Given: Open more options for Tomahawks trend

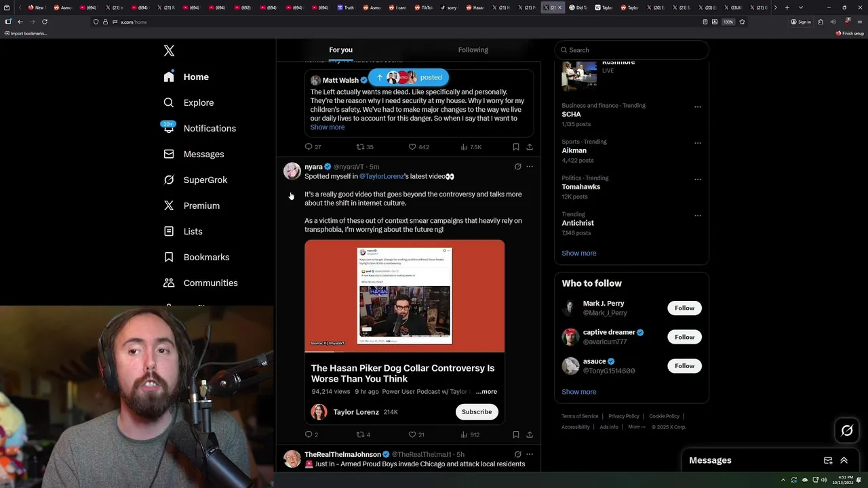Looking at the screenshot, I should click(x=697, y=179).
